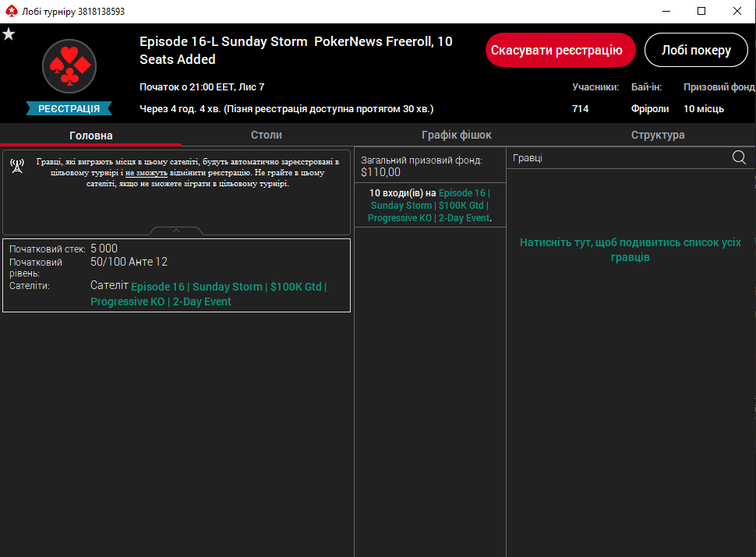The image size is (756, 557).
Task: Close the tournament lobby window
Action: click(737, 11)
